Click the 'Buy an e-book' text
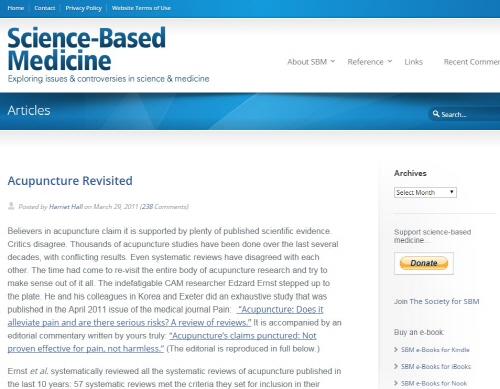500x389 pixels. click(419, 332)
